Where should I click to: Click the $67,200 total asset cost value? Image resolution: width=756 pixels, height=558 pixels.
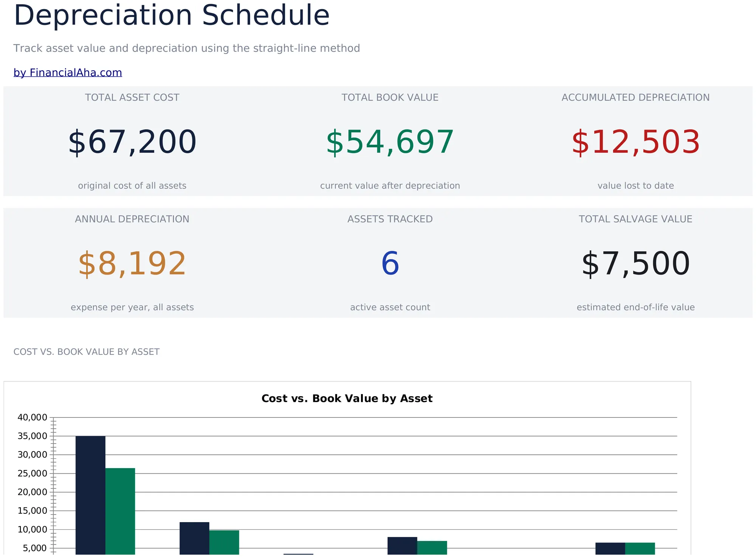[132, 142]
